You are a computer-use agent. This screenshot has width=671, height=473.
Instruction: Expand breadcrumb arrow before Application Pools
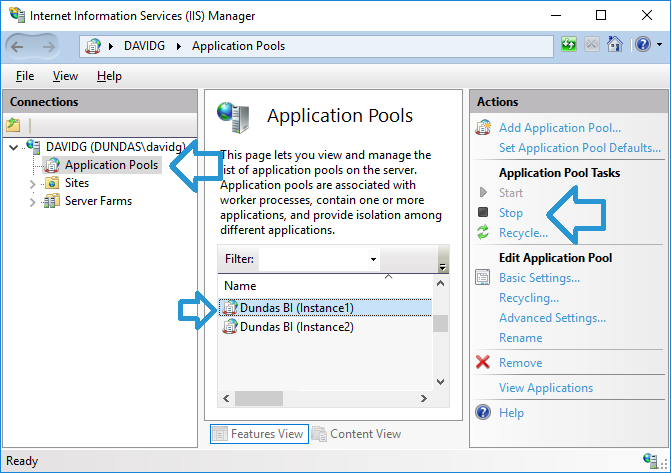click(x=179, y=46)
